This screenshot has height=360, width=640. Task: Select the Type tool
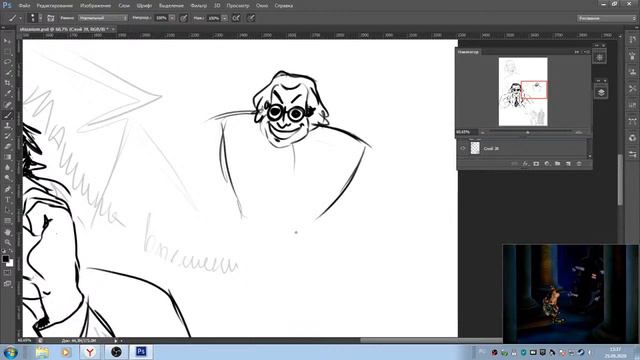[x=7, y=200]
